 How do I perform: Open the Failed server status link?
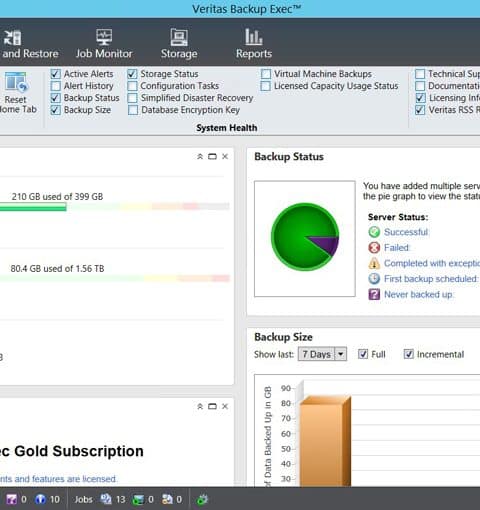click(x=396, y=248)
